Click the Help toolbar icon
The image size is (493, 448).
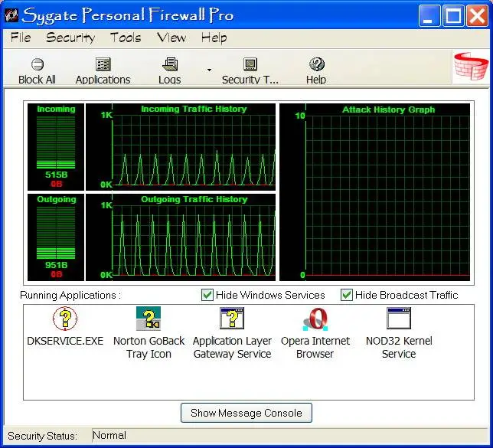coord(316,64)
